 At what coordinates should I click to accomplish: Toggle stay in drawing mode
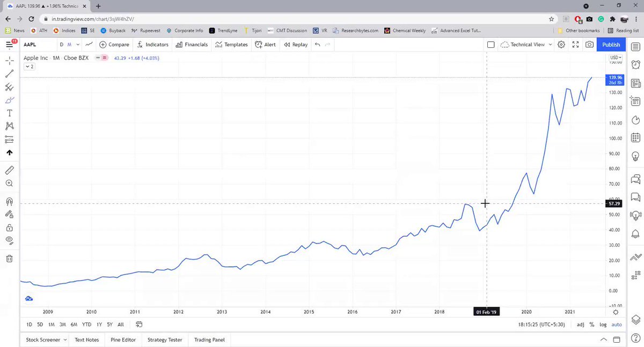pos(10,214)
